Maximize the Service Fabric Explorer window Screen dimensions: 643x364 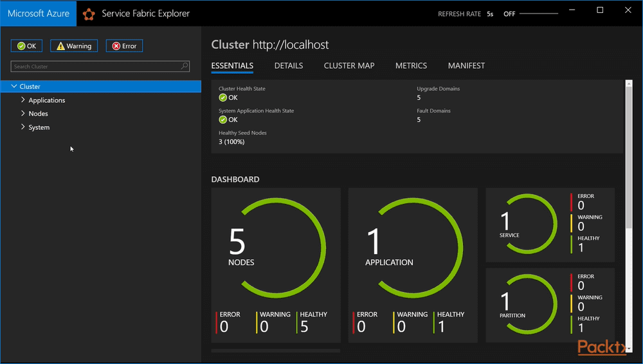coord(600,10)
